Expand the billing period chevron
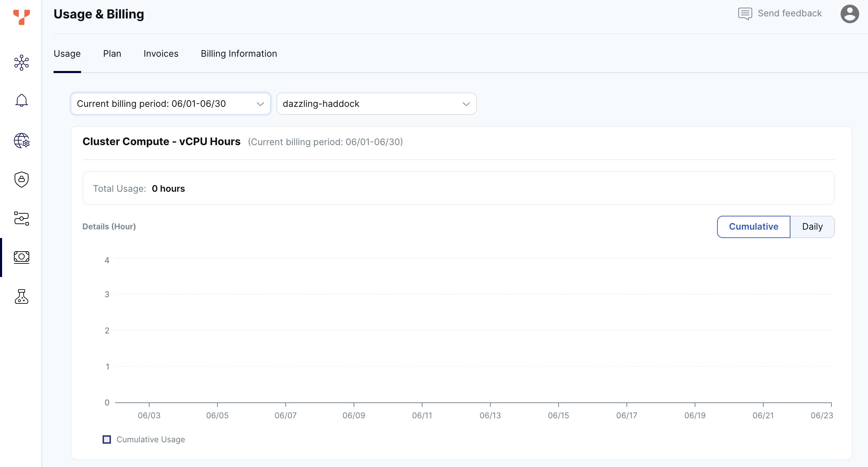The width and height of the screenshot is (868, 467). [259, 103]
